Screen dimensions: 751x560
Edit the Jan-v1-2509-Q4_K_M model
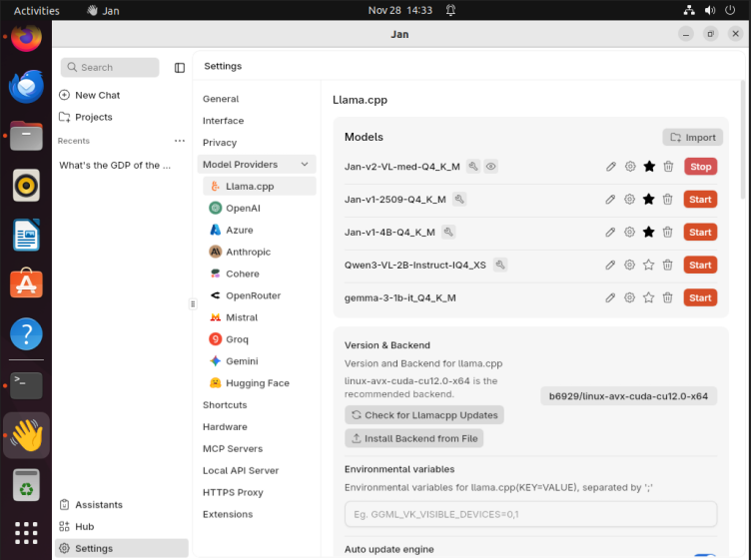610,199
